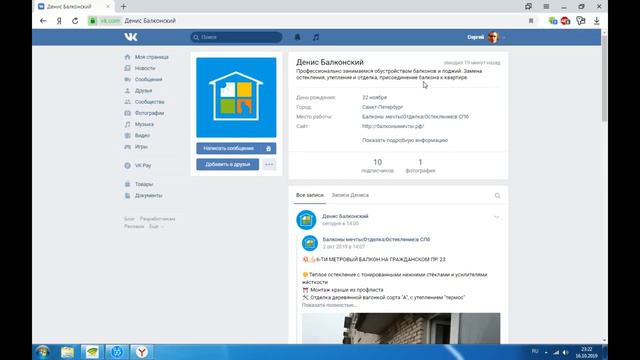Click the green padlock security icon
The height and width of the screenshot is (360, 640).
click(x=93, y=21)
